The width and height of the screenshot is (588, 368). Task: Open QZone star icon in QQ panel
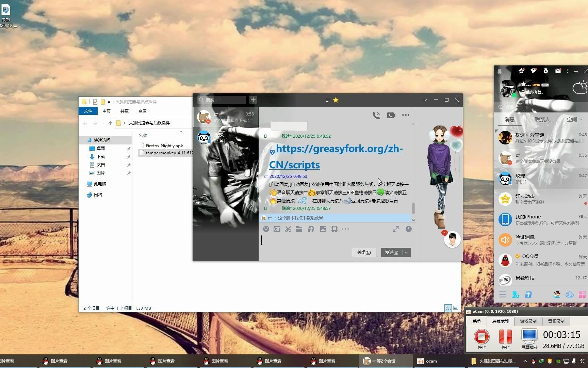521,71
